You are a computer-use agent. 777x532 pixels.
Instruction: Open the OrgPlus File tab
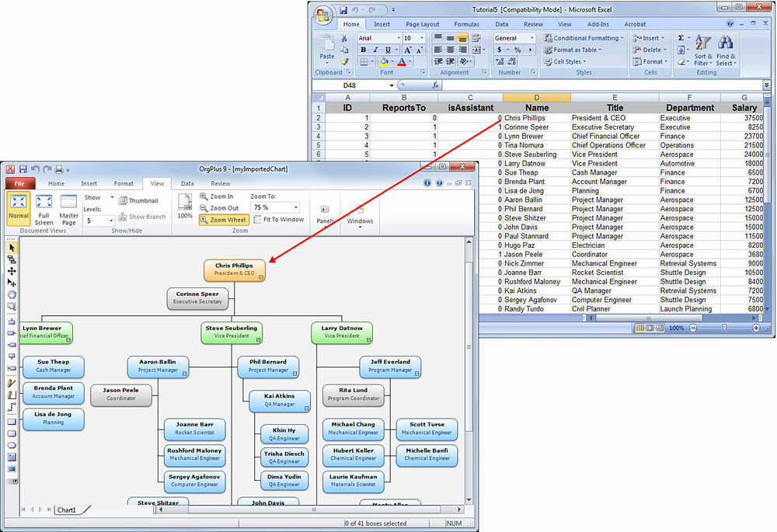(20, 183)
